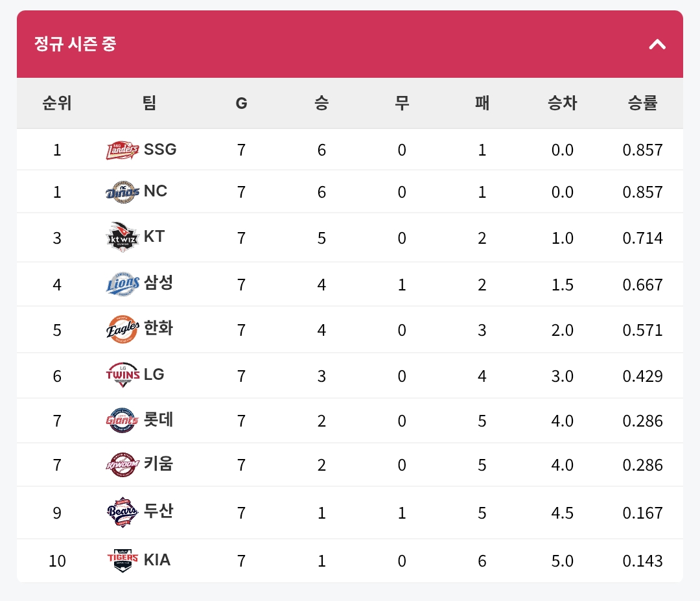Click the LG Twins team logo
Image resolution: width=700 pixels, height=601 pixels.
click(x=122, y=375)
